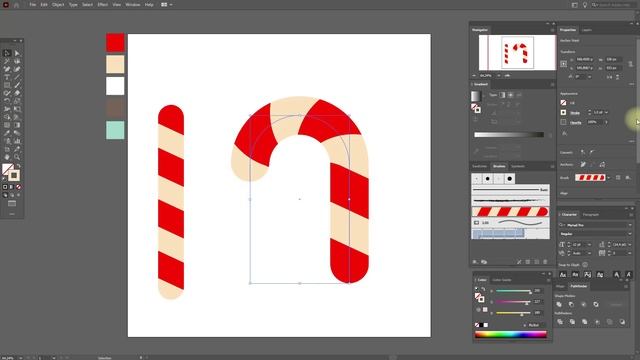Choose Linear gradient type
The height and width of the screenshot is (360, 640).
coord(502,95)
